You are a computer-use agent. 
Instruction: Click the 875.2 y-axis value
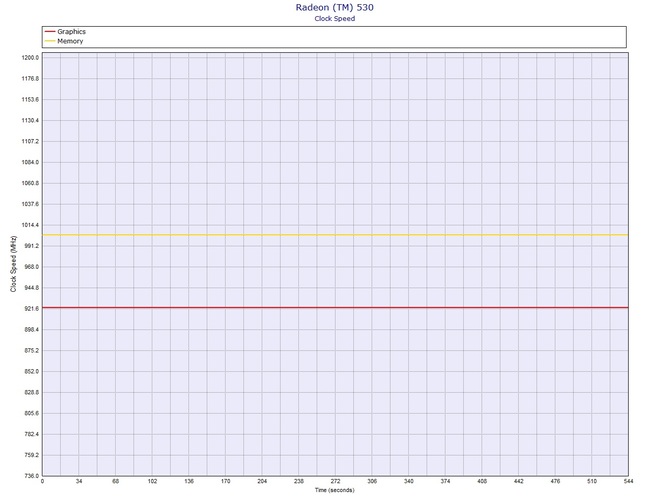[31, 351]
